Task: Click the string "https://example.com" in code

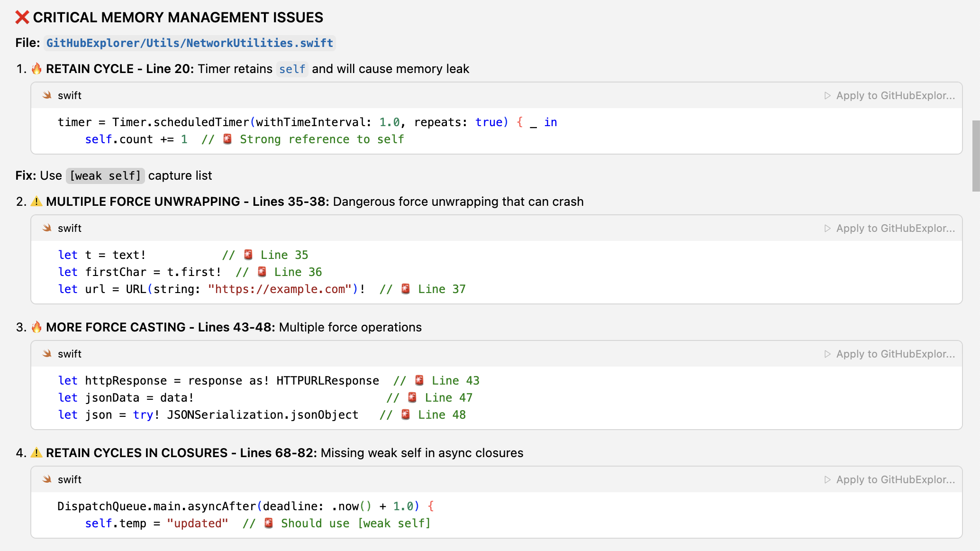Action: (x=280, y=289)
